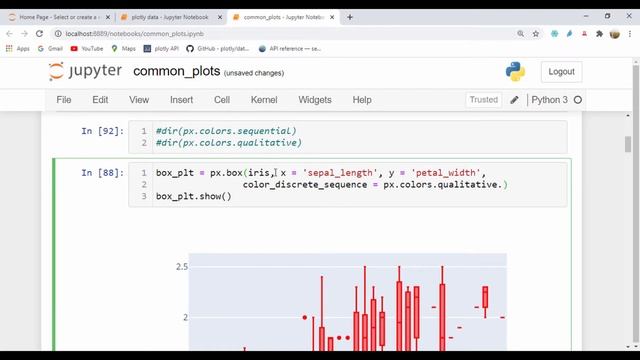
Task: Click the notebook inner scrollbar thumb
Action: click(x=628, y=144)
